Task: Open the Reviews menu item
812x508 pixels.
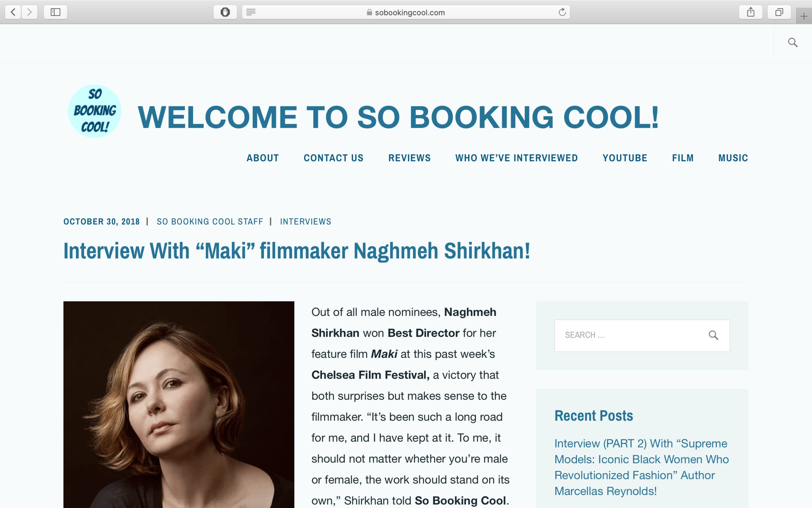Action: pyautogui.click(x=409, y=158)
